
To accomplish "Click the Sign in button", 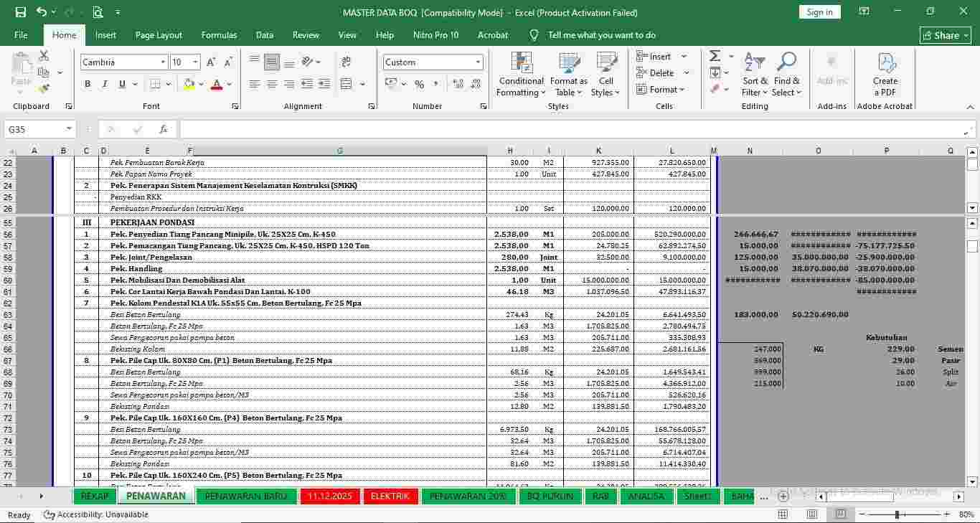I will pyautogui.click(x=819, y=12).
